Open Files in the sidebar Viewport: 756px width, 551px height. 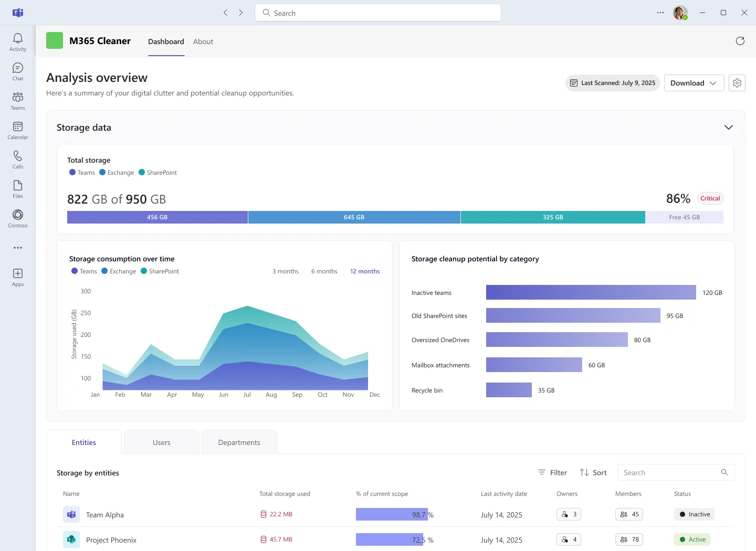[x=18, y=189]
